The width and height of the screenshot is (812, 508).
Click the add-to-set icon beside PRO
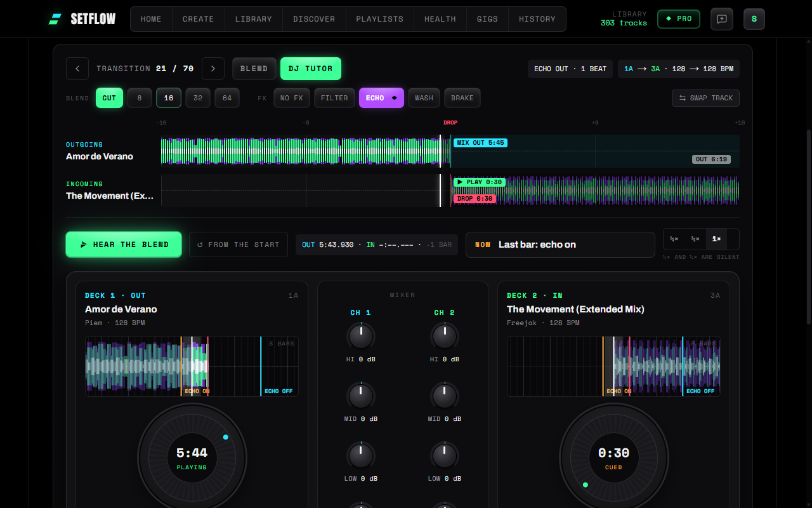click(x=722, y=19)
